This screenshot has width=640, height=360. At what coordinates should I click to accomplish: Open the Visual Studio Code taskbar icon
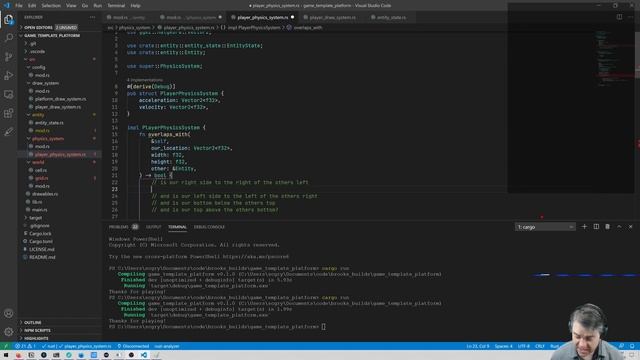[144, 355]
